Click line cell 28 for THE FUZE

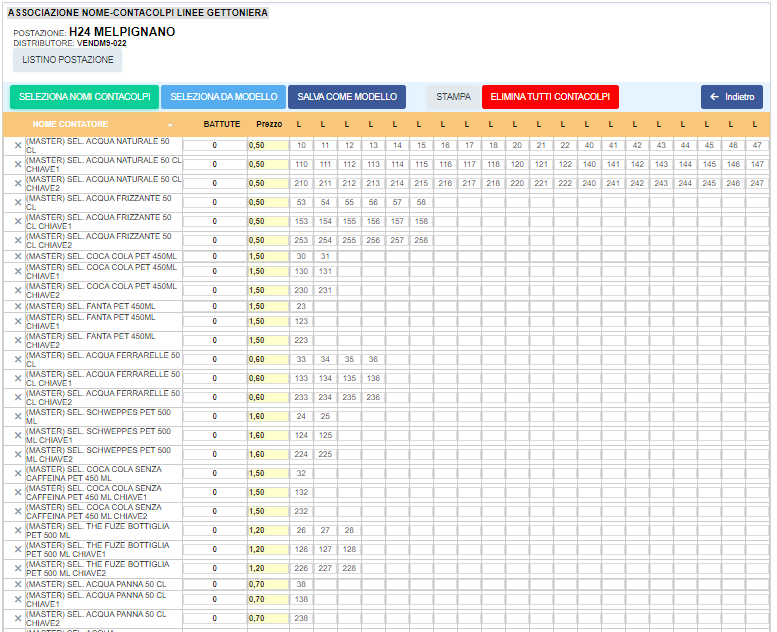349,530
